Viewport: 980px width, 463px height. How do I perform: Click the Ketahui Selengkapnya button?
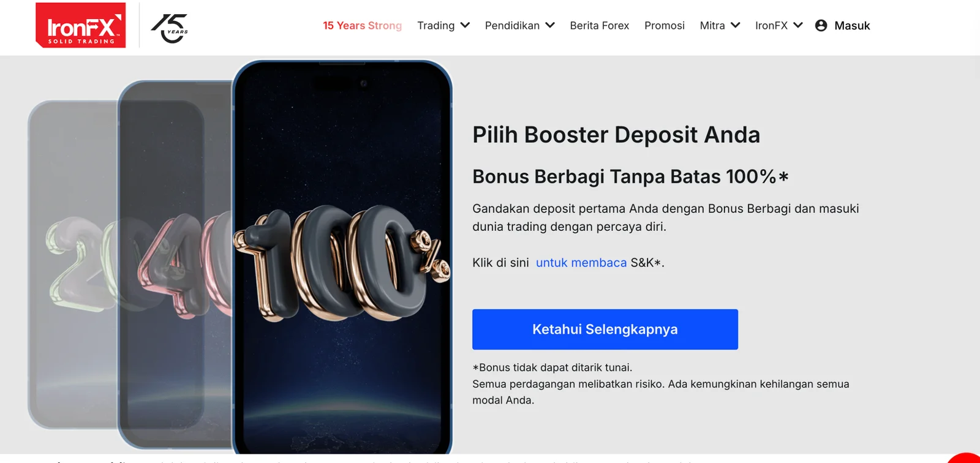[x=605, y=329]
